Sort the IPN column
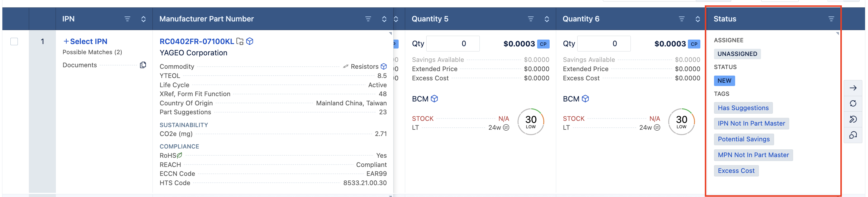 [143, 19]
